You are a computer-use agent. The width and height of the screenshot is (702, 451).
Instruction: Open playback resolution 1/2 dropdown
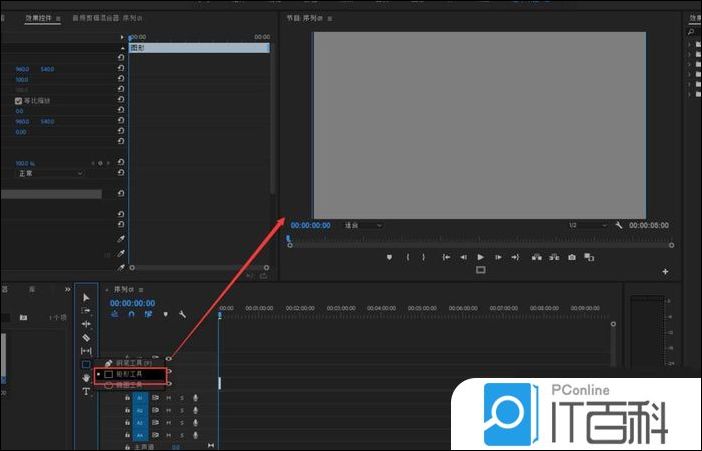coord(586,226)
